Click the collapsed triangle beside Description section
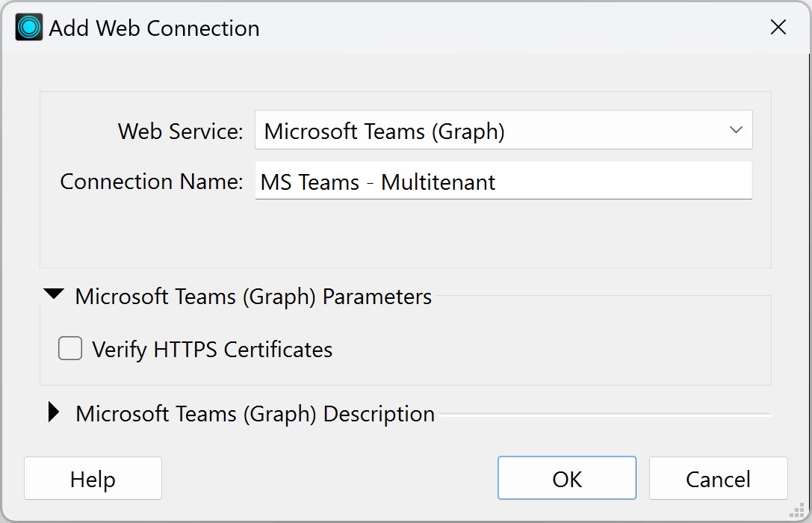This screenshot has width=812, height=523. point(52,412)
